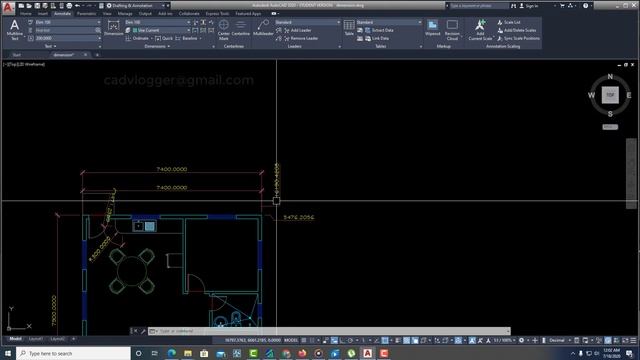The height and width of the screenshot is (360, 640).
Task: Click the Windows taskbar search box
Action: click(x=73, y=353)
